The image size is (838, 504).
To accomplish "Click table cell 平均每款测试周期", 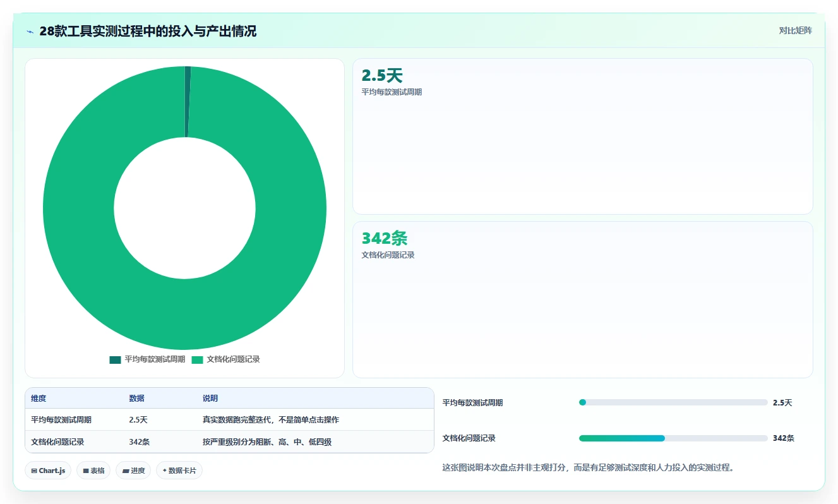I will 61,420.
